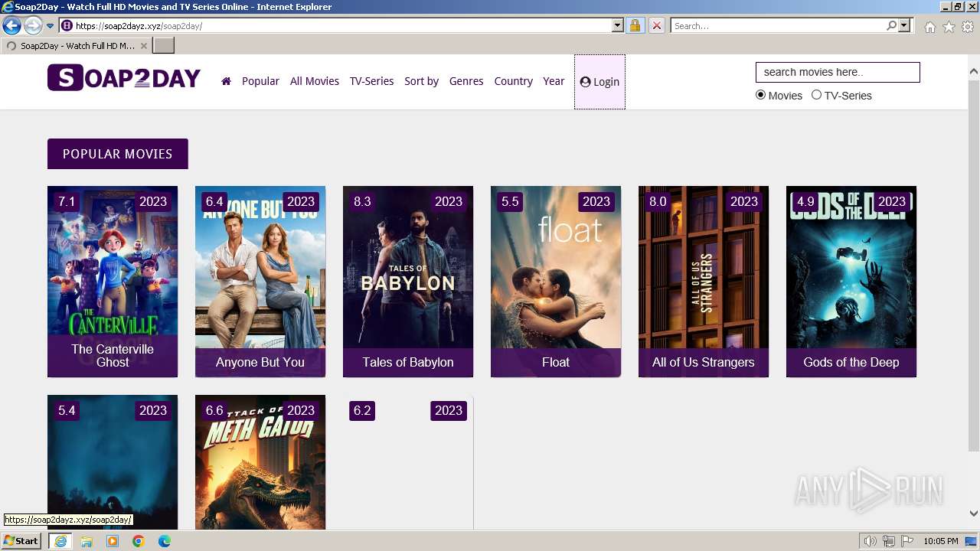Screen dimensions: 980x551
Task: Open the TV-Series navigation item
Action: coord(371,81)
